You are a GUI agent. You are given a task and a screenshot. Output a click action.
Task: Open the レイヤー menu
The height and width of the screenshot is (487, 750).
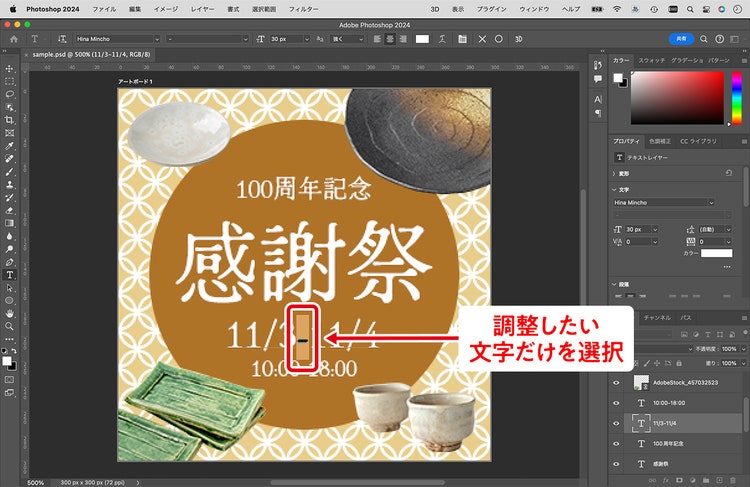202,9
